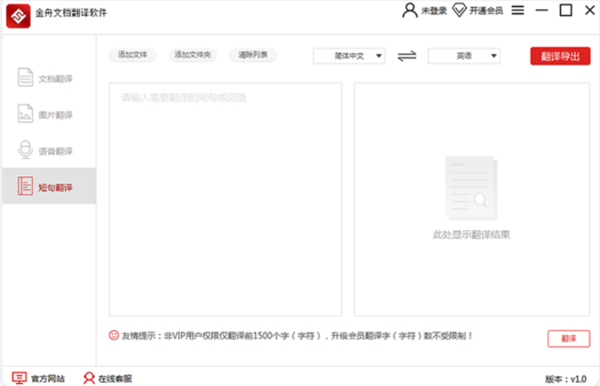Select the microphone voice translation icon

pyautogui.click(x=25, y=150)
